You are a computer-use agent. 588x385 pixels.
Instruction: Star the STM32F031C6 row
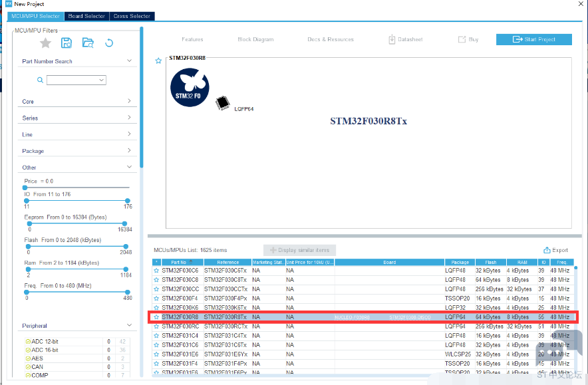156,345
